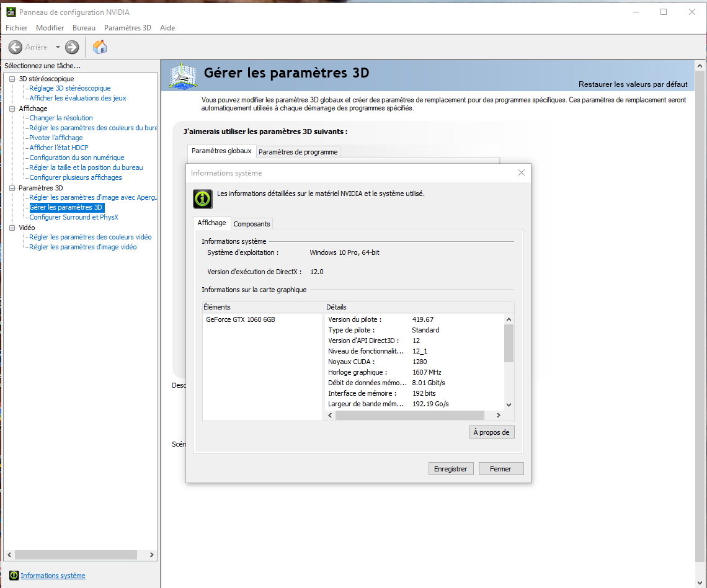Go back with the Arrière arrow
This screenshot has width=707, height=588.
coord(16,47)
